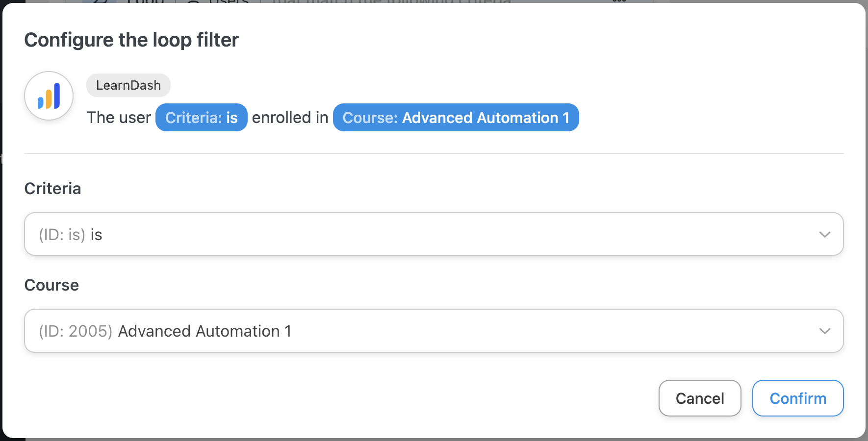Image resolution: width=868 pixels, height=441 pixels.
Task: Click the "(ID: 2005)" value in Course
Action: pos(76,331)
